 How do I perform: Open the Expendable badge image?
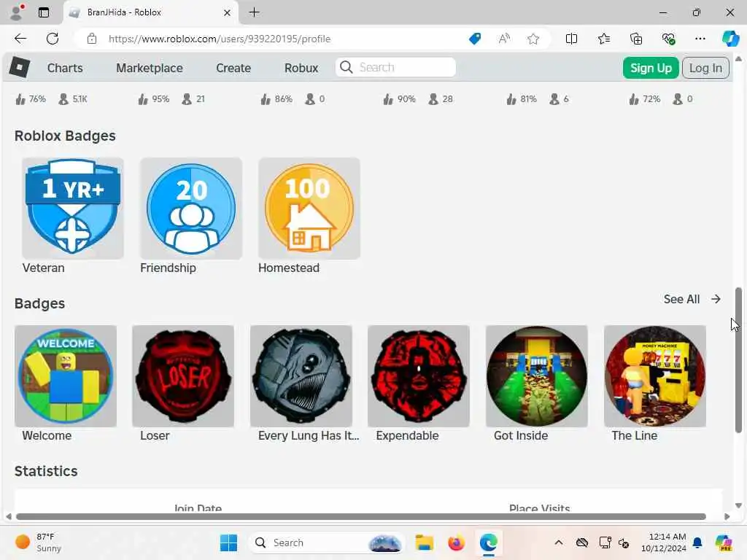point(419,376)
